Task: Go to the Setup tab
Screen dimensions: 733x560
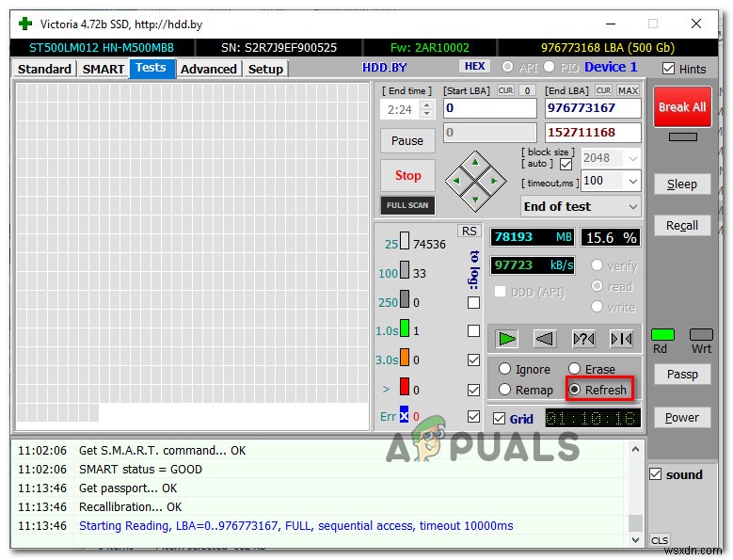Action: pyautogui.click(x=265, y=70)
